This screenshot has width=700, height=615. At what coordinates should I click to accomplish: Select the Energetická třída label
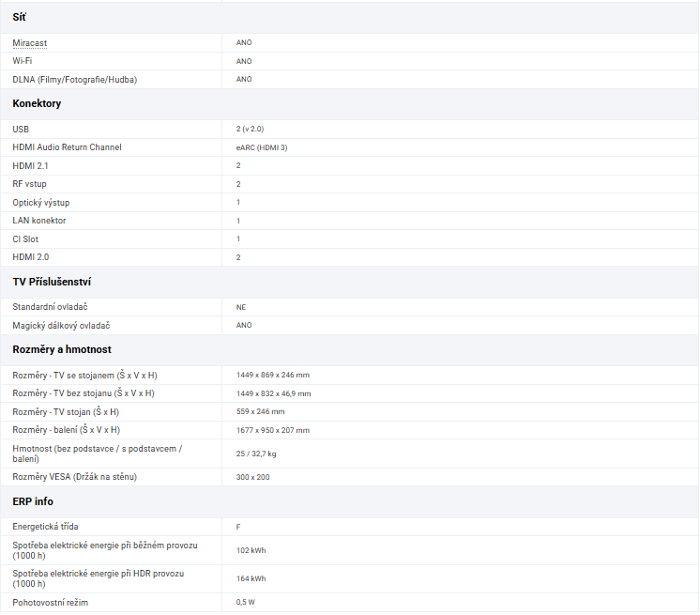45,527
